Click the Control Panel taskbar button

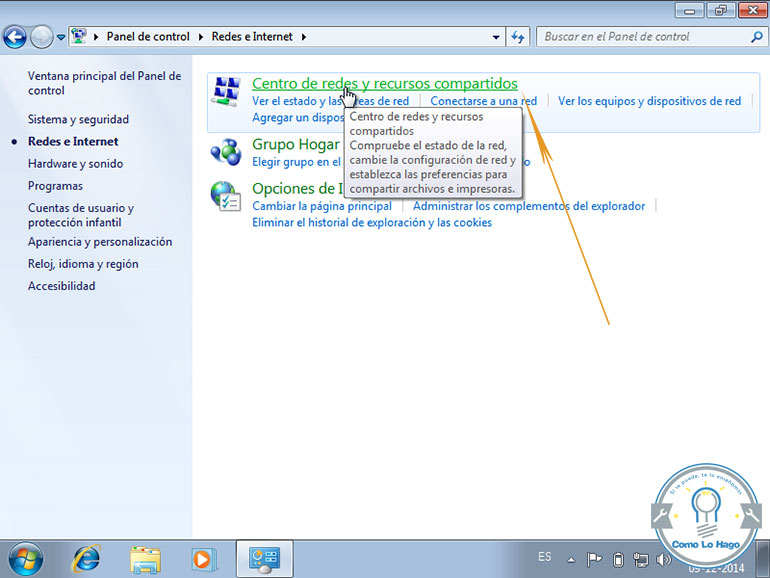click(x=265, y=559)
